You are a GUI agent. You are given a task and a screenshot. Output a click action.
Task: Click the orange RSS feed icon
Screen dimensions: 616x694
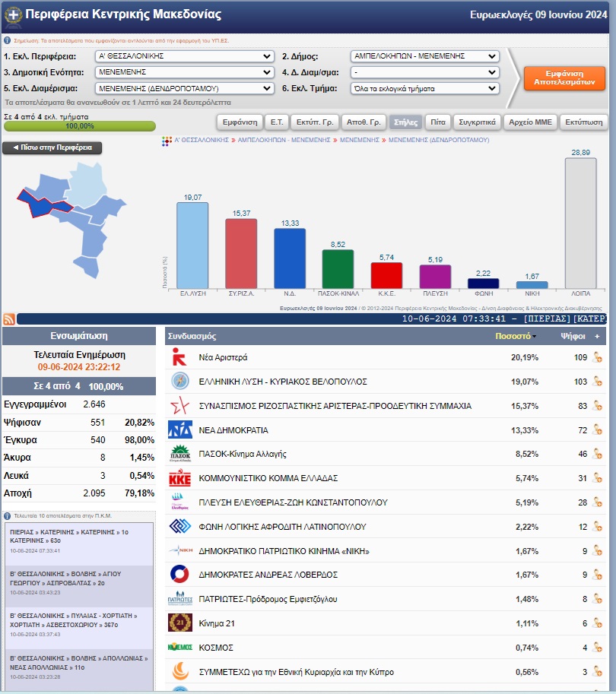click(9, 319)
